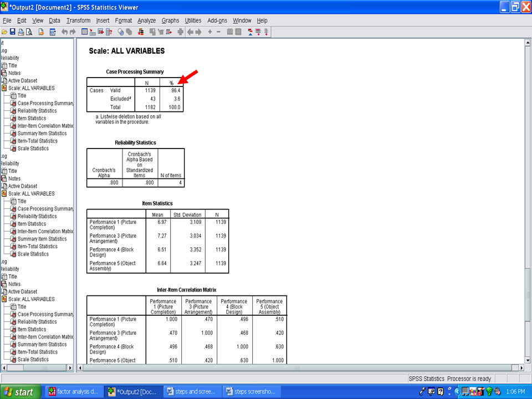The image size is (532, 399).
Task: Select topmost Inter-Item Correlation Matrix outline item
Action: [x=45, y=126]
